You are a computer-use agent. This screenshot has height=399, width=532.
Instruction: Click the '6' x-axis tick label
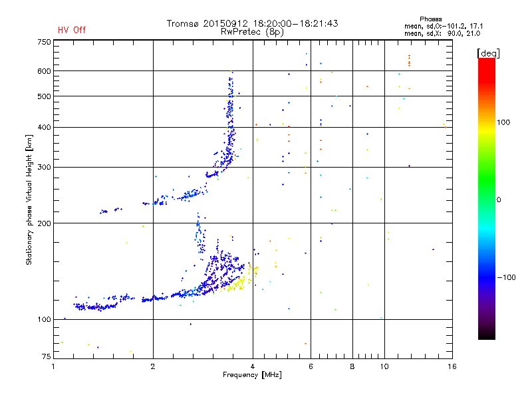(311, 366)
